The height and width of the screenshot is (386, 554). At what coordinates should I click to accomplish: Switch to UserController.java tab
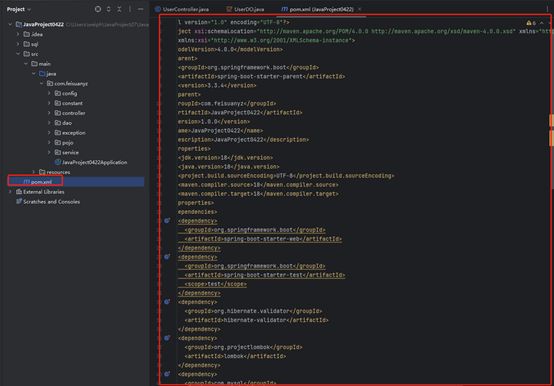click(x=182, y=9)
